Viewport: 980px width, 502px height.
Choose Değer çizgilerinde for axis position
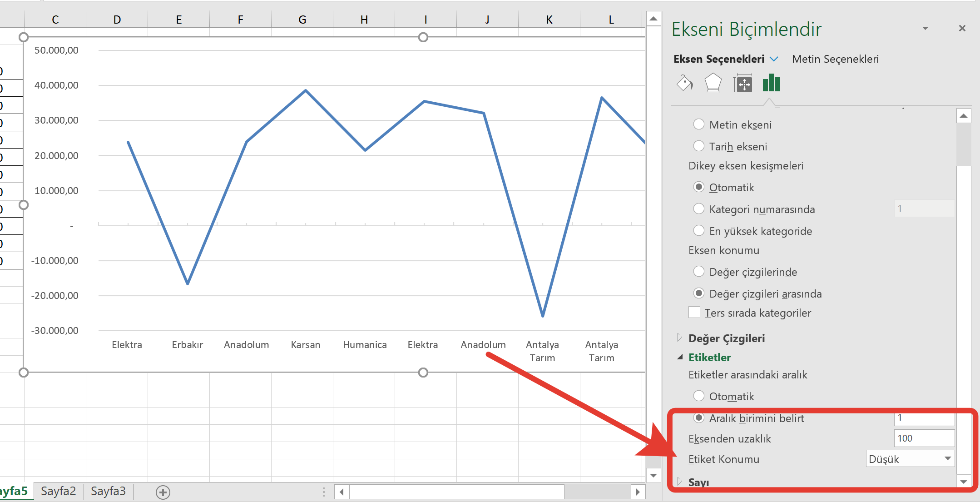[x=698, y=271]
